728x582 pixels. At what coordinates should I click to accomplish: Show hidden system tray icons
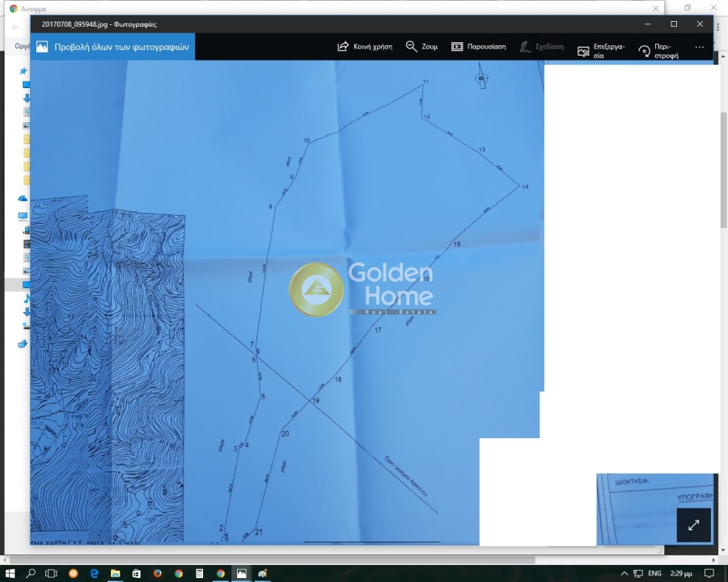tap(624, 573)
